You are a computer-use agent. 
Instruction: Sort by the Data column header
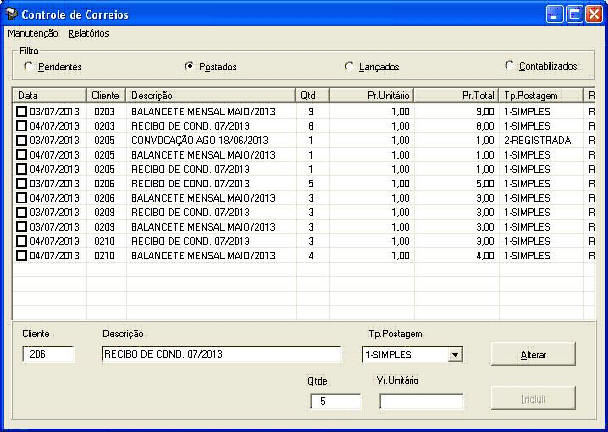click(x=50, y=95)
